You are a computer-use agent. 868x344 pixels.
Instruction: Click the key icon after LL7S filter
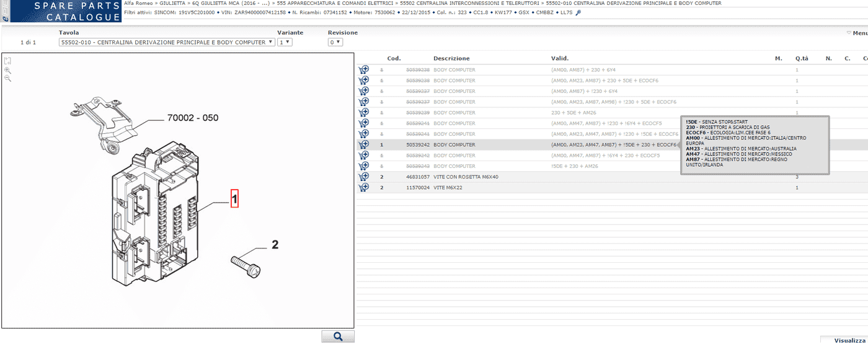pos(578,12)
